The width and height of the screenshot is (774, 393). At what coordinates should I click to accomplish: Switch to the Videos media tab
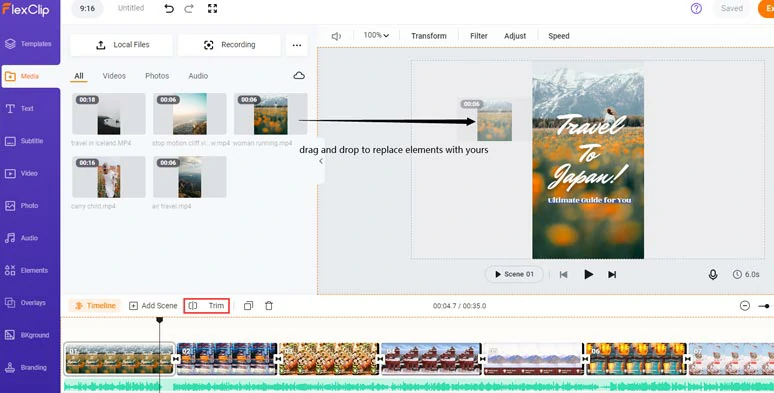tap(114, 76)
